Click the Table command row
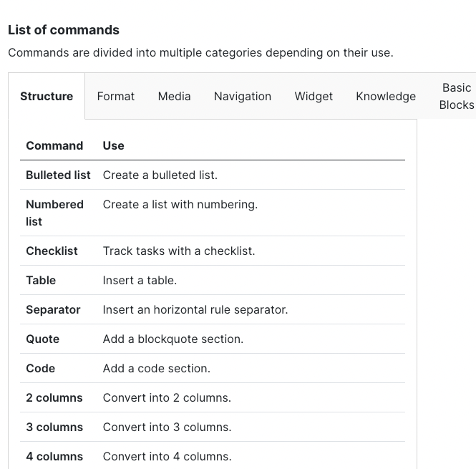This screenshot has width=476, height=469. pyautogui.click(x=41, y=280)
